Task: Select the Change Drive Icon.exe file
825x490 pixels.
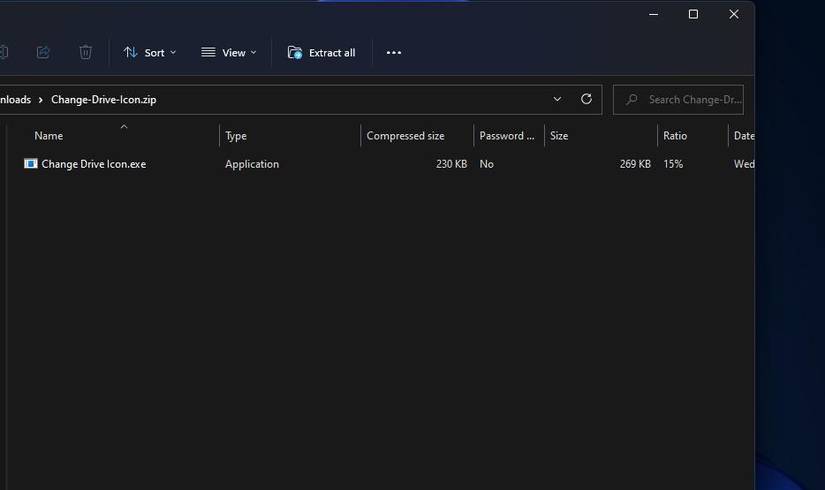Action: [94, 164]
